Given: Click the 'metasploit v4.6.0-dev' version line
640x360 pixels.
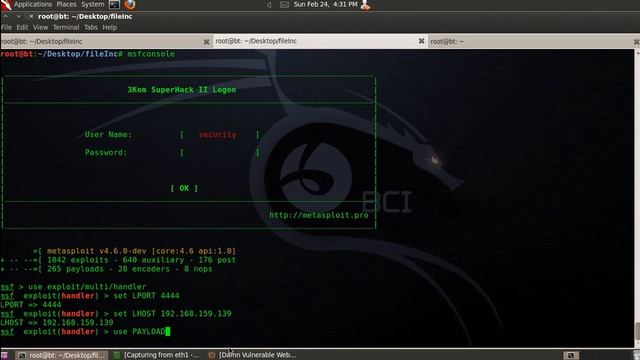Looking at the screenshot, I should 135,251.
